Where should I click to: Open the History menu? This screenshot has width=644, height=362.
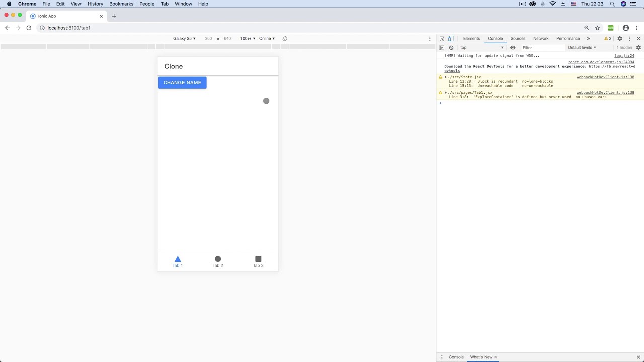coord(95,4)
